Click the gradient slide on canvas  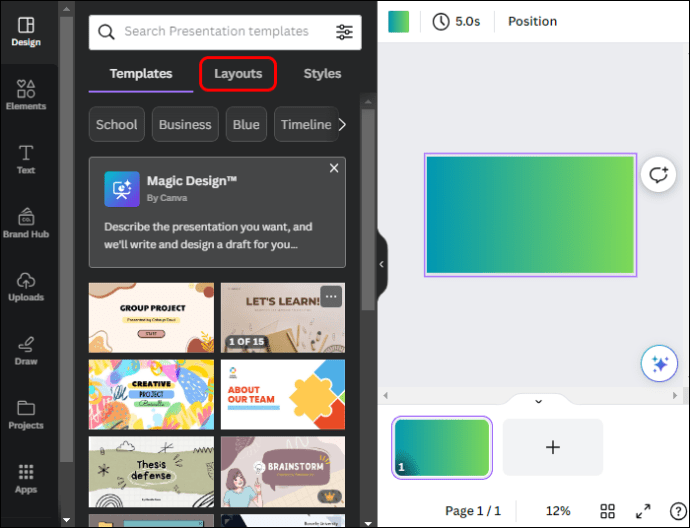(x=530, y=215)
